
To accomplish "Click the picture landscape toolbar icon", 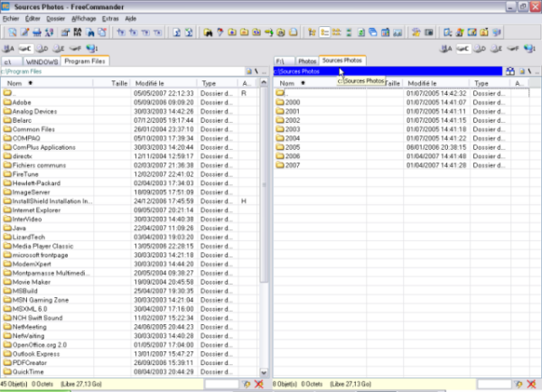I will point(397,33).
